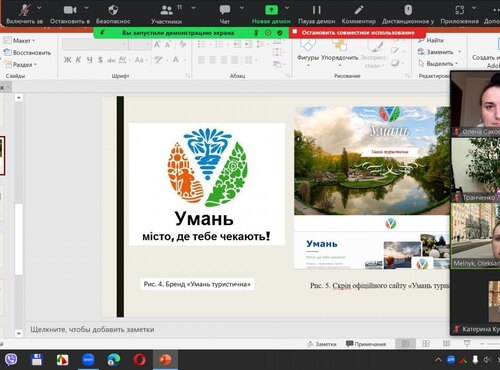This screenshot has width=500, height=370.
Task: Click Восстановить reset slide button
Action: (28, 52)
